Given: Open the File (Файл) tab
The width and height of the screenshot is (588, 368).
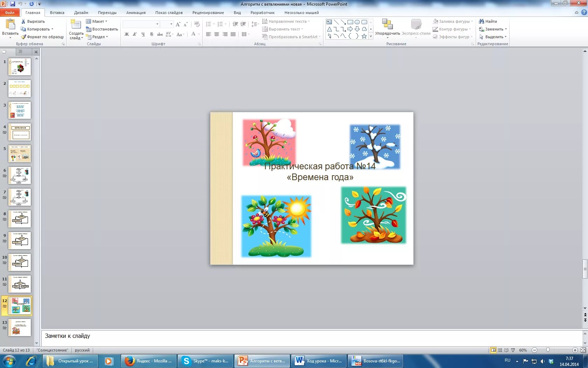Looking at the screenshot, I should click(9, 13).
